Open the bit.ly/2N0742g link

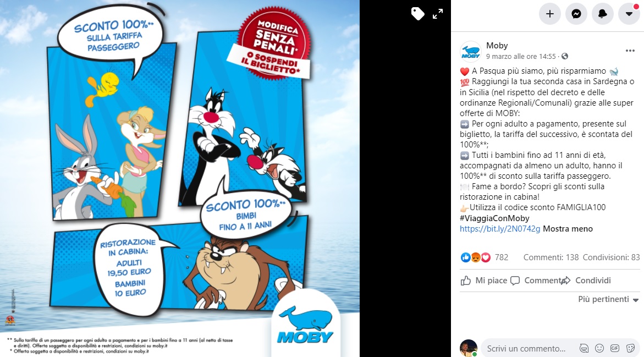[x=500, y=229]
